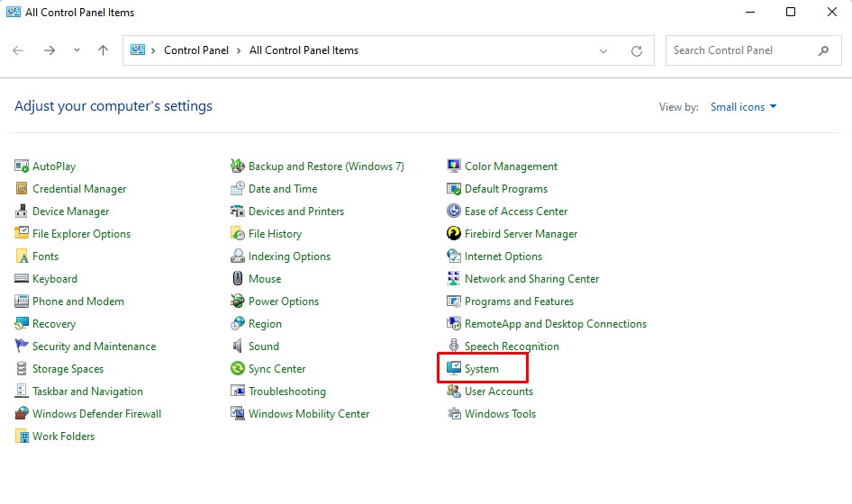The width and height of the screenshot is (852, 504).
Task: Open File Explorer Options folder icon
Action: [22, 233]
